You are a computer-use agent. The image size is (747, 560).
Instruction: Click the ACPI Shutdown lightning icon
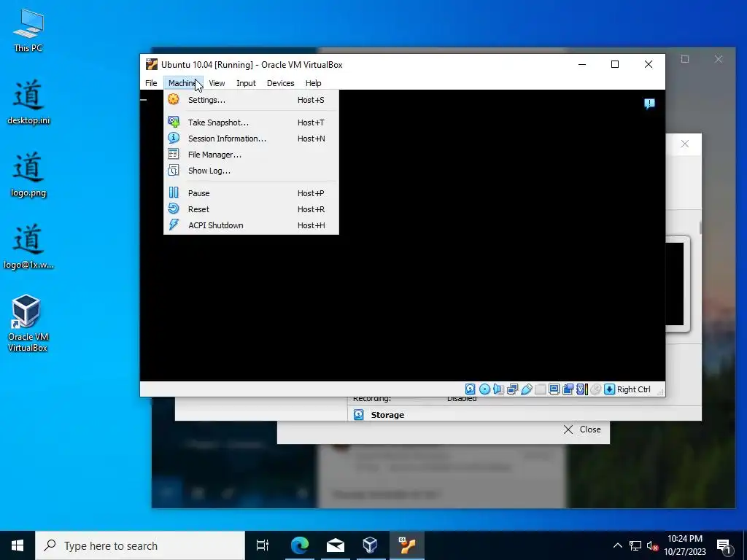(174, 225)
